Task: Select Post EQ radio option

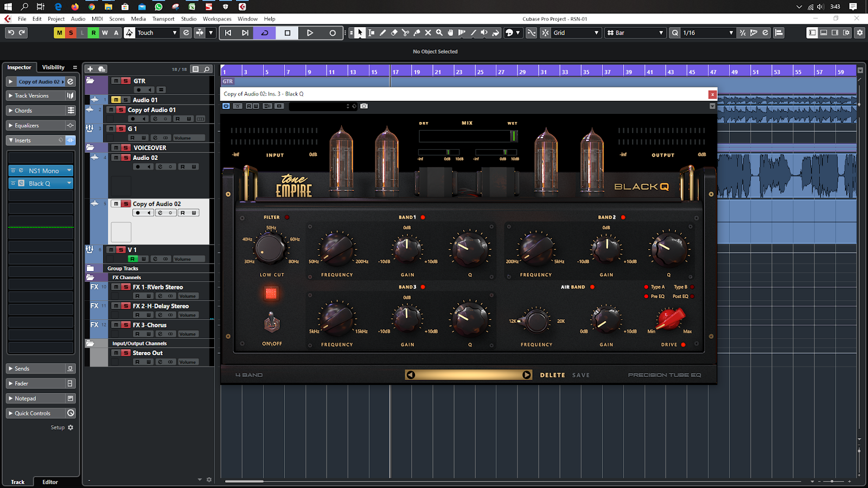Action: tap(692, 297)
